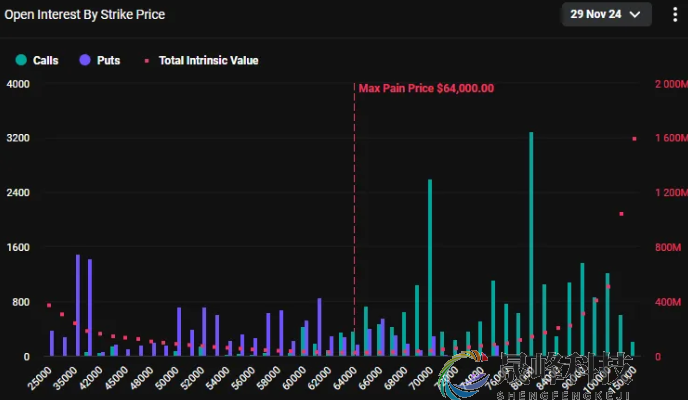Click the intrinsic value dot just above 1000M
Image resolution: width=688 pixels, height=400 pixels.
pyautogui.click(x=621, y=214)
